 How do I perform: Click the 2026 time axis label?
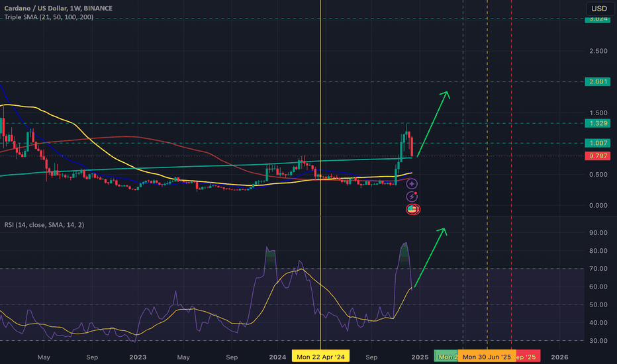(559, 357)
